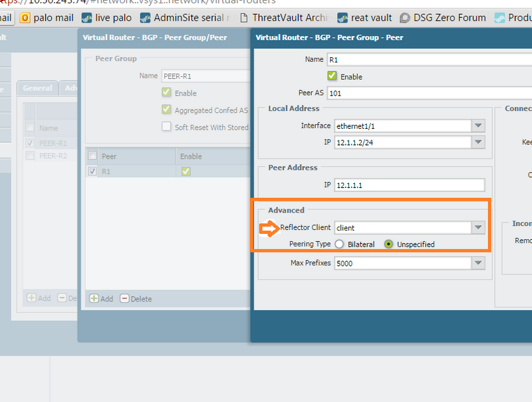Select the Bilateral peering type radio
This screenshot has width=532, height=402.
coord(339,244)
